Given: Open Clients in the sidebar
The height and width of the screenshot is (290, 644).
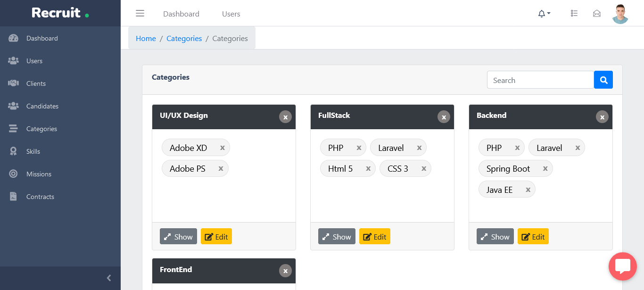Looking at the screenshot, I should 60,83.
